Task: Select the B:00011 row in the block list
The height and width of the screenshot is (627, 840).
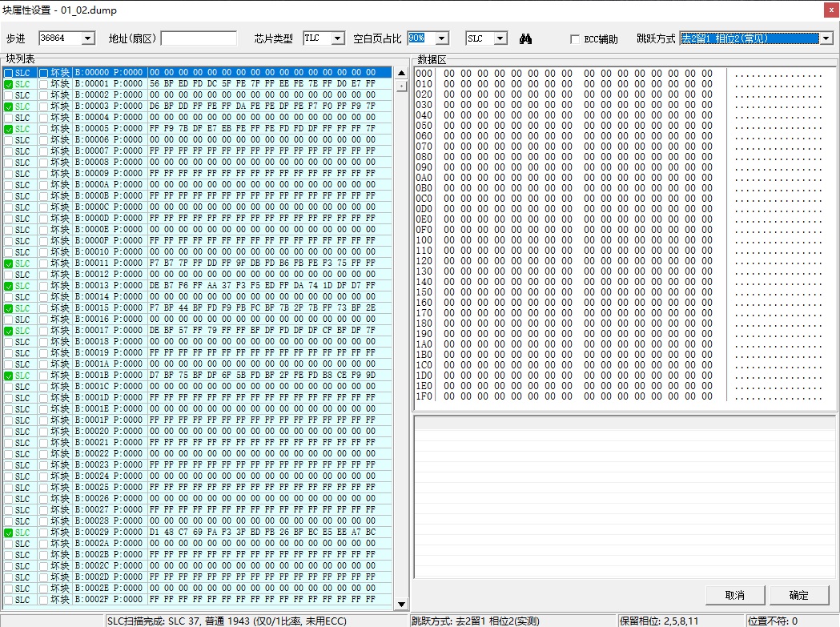Action: click(197, 263)
